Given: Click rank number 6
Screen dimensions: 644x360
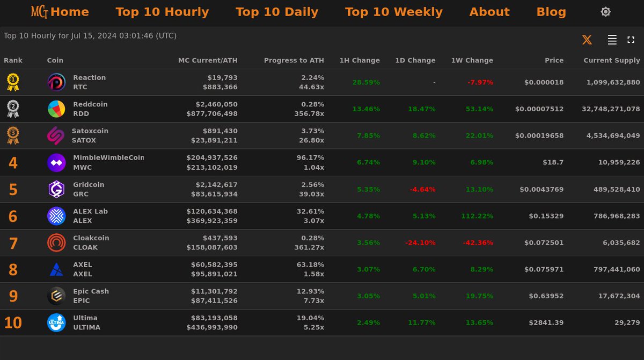Looking at the screenshot, I should point(13,217).
